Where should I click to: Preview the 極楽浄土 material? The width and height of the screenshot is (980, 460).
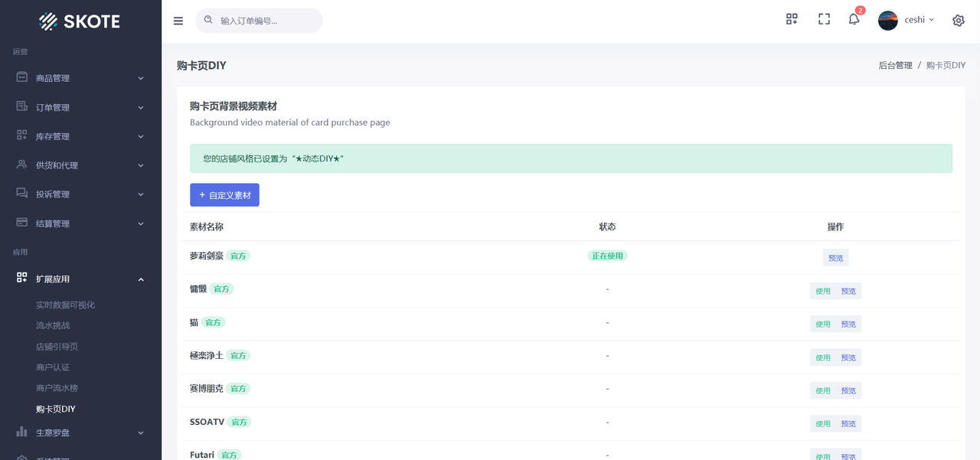[x=848, y=357]
